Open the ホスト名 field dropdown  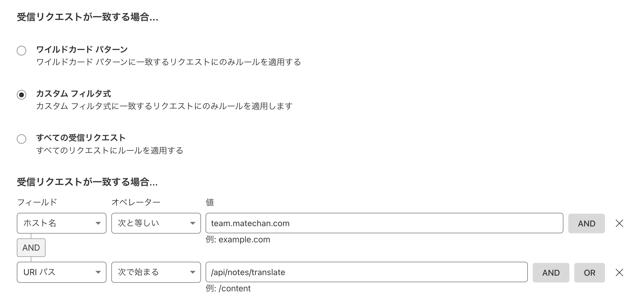click(61, 223)
